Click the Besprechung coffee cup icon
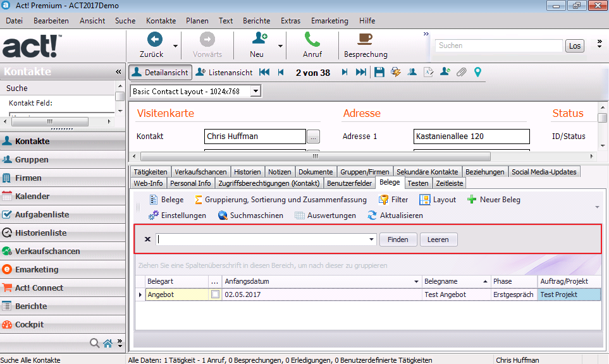 point(365,39)
